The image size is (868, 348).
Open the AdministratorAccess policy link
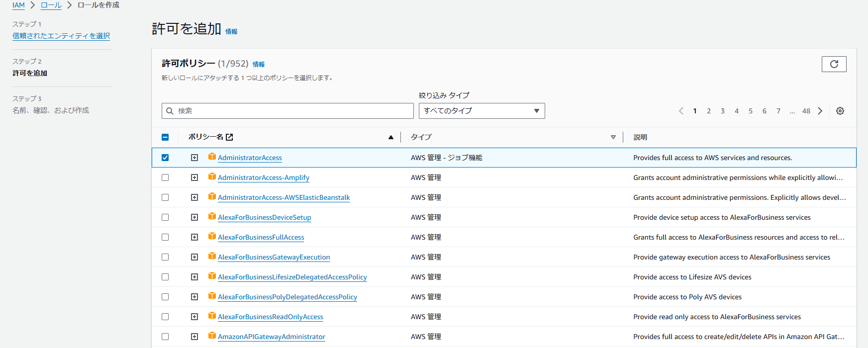pyautogui.click(x=250, y=158)
